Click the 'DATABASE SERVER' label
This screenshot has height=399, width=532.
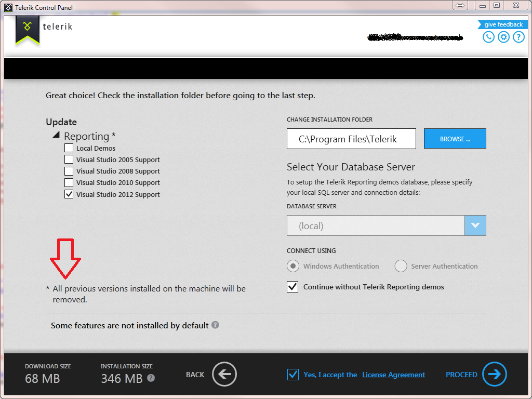[312, 206]
